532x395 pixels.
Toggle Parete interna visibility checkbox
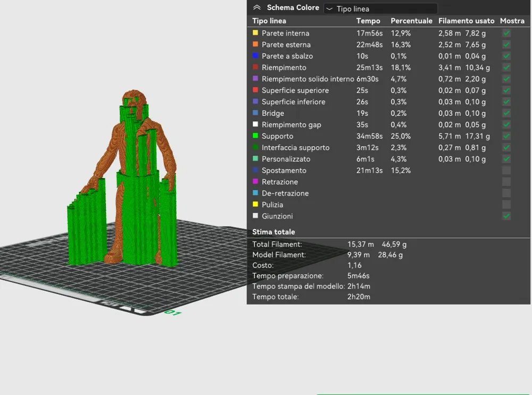pyautogui.click(x=506, y=33)
